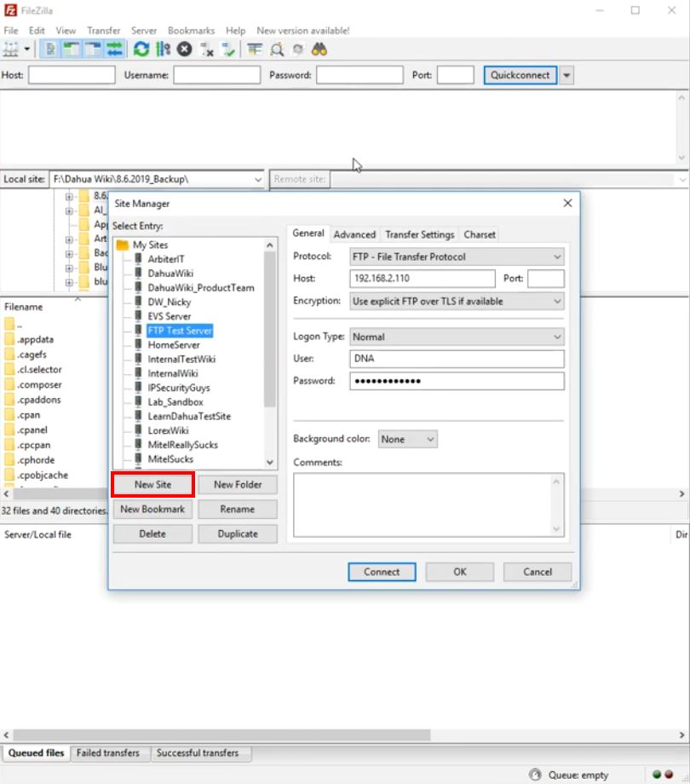The width and height of the screenshot is (690, 784).
Task: Select the .cphorde folder in file list
Action: (36, 460)
